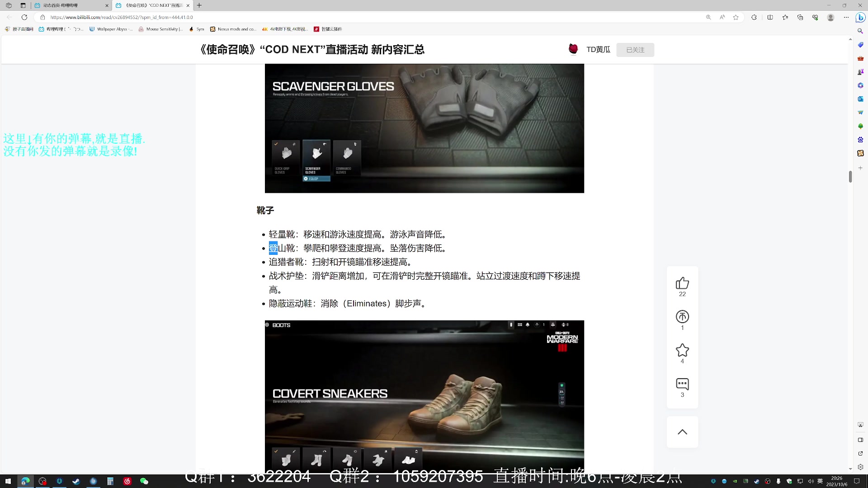Open WeChat from the taskbar
The image size is (868, 488).
(x=144, y=481)
